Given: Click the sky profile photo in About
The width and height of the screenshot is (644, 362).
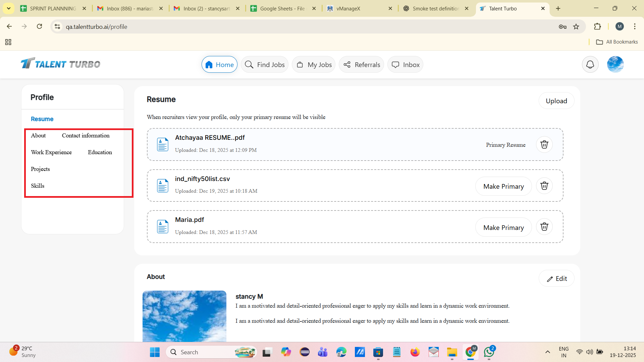Looking at the screenshot, I should pos(184,316).
